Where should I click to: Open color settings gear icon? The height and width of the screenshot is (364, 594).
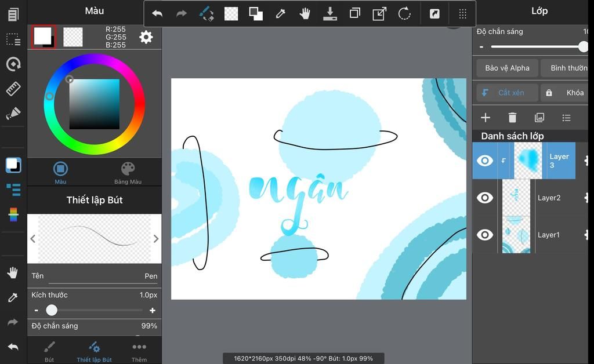click(146, 37)
